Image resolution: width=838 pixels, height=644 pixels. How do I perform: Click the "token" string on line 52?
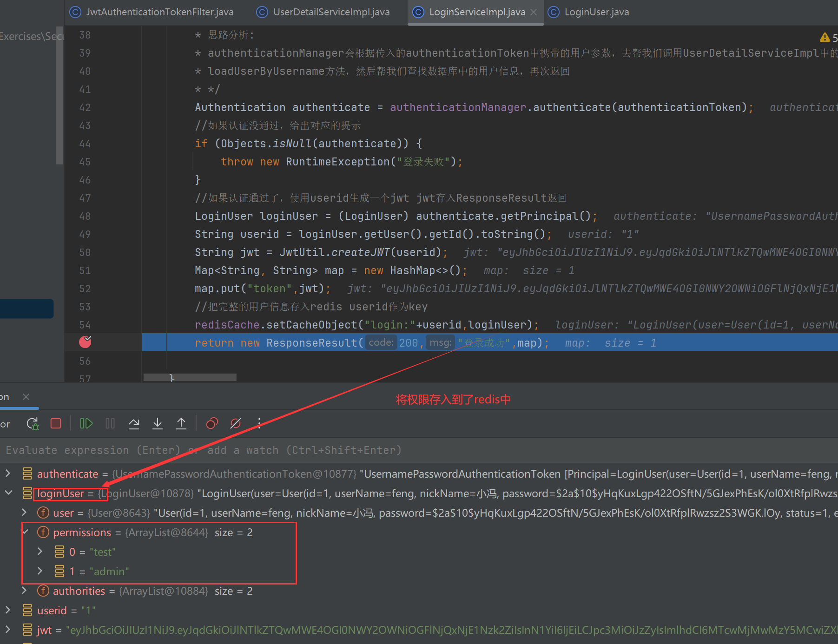point(269,289)
